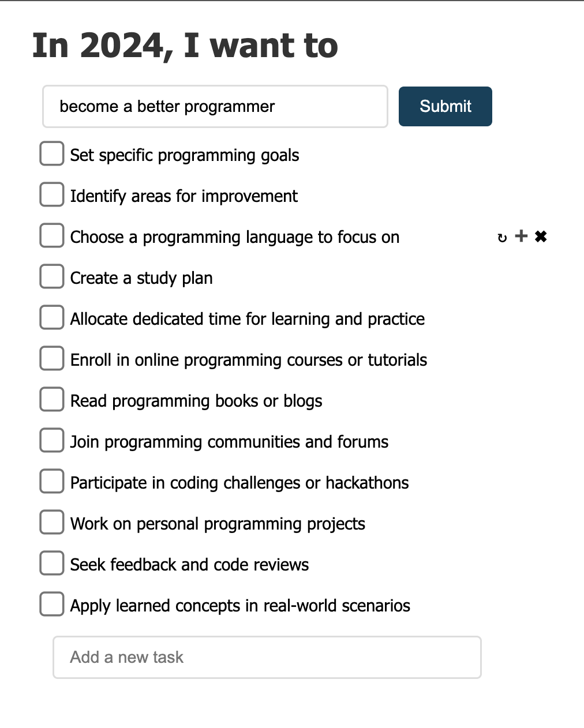The width and height of the screenshot is (584, 728).
Task: Click the Add a new task field
Action: pyautogui.click(x=267, y=657)
